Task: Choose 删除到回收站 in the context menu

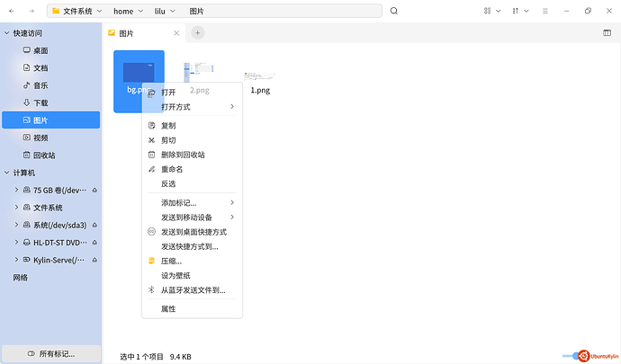Action: [x=192, y=155]
